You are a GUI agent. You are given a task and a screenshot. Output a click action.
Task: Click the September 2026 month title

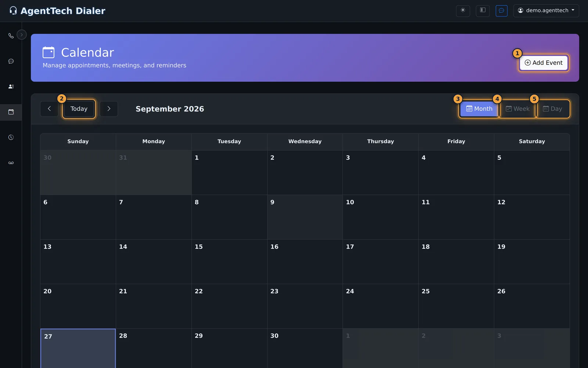[x=170, y=109]
